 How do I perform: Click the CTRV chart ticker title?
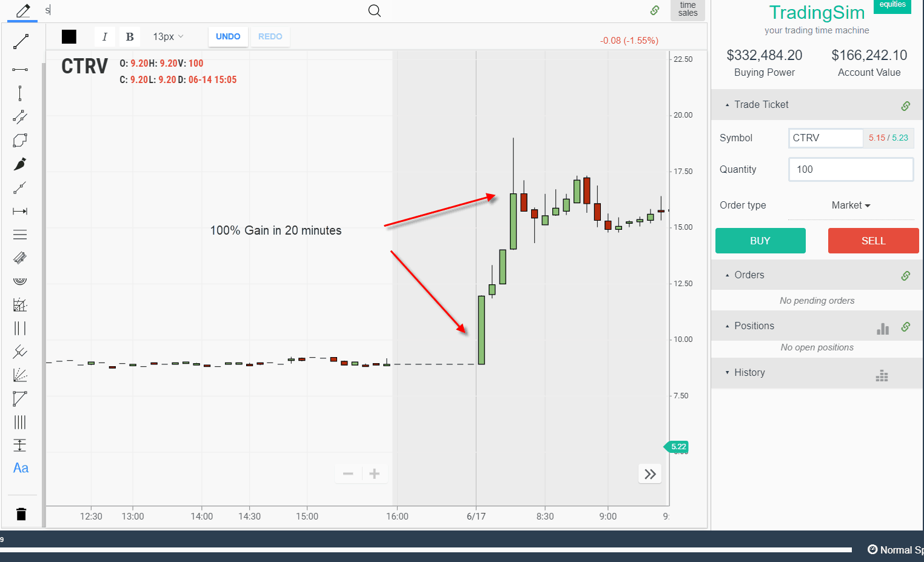(85, 66)
